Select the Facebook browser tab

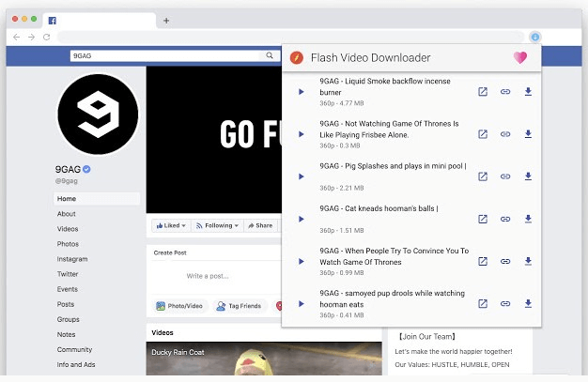(100, 21)
